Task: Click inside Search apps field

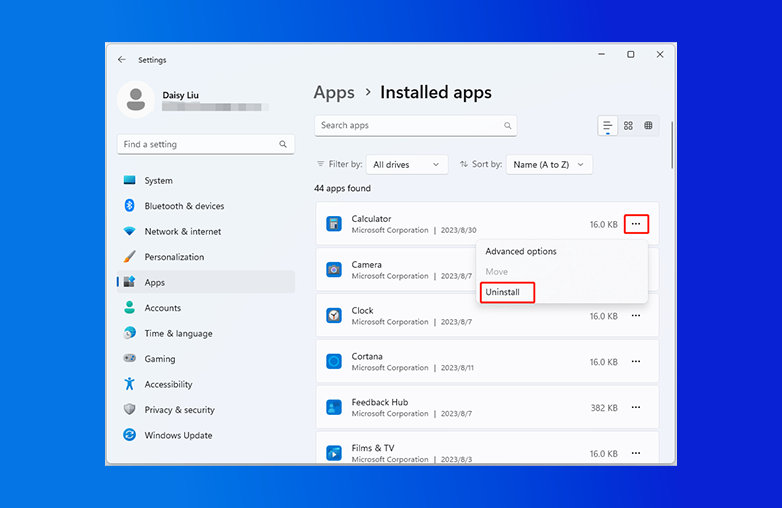Action: click(415, 126)
